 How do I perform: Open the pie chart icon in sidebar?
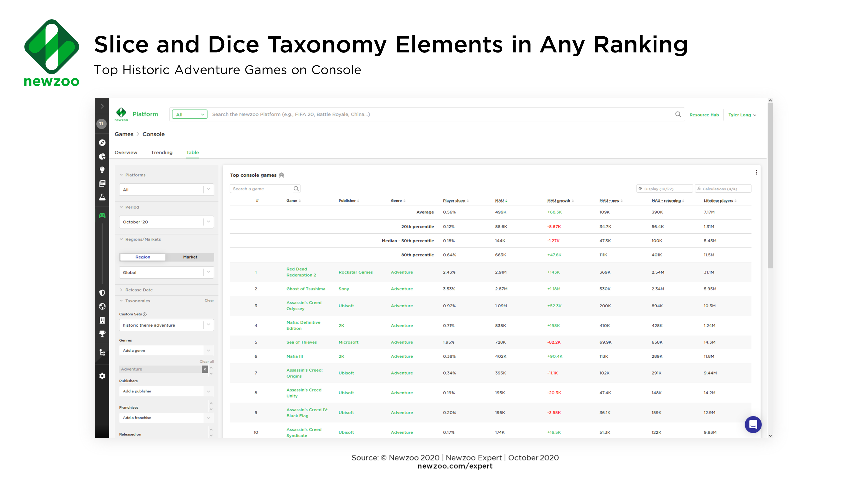(102, 156)
